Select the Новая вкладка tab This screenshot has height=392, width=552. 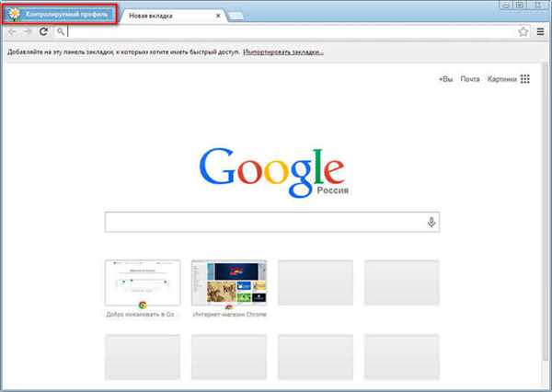(x=173, y=16)
